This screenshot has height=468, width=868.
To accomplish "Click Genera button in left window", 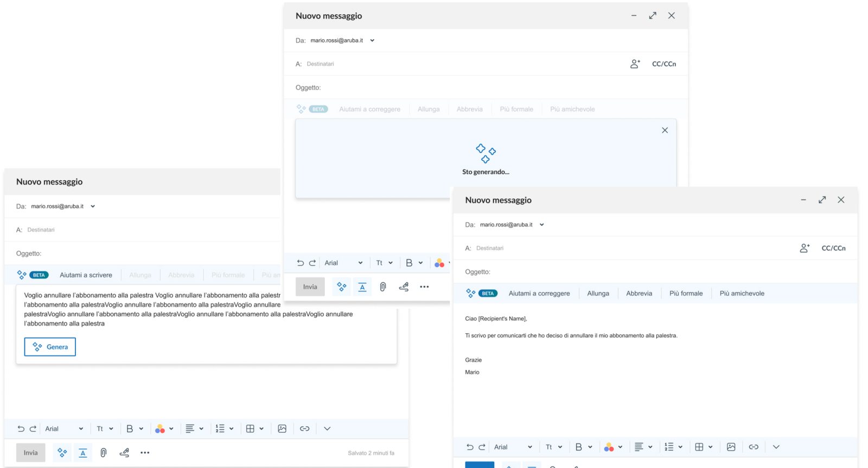I will click(50, 347).
